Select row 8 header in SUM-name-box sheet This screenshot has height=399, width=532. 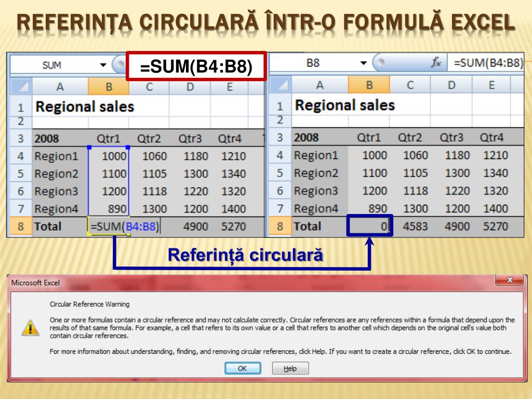[21, 227]
